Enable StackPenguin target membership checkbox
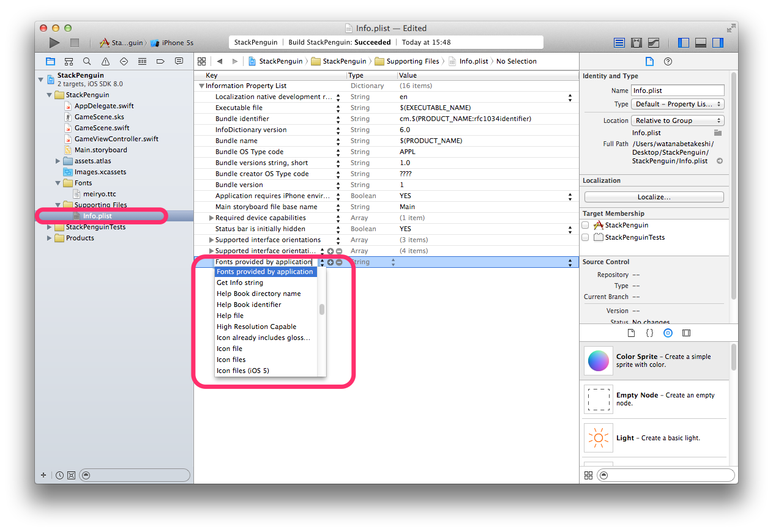 point(585,225)
